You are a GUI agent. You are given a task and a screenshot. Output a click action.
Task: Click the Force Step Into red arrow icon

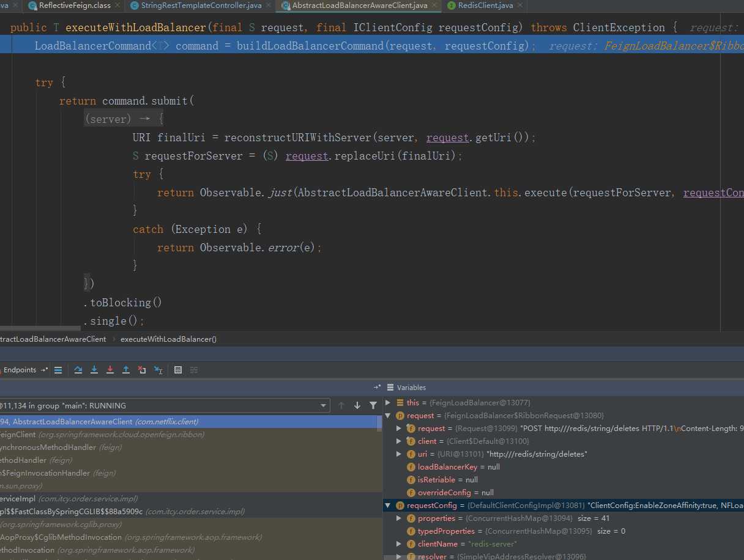[110, 370]
